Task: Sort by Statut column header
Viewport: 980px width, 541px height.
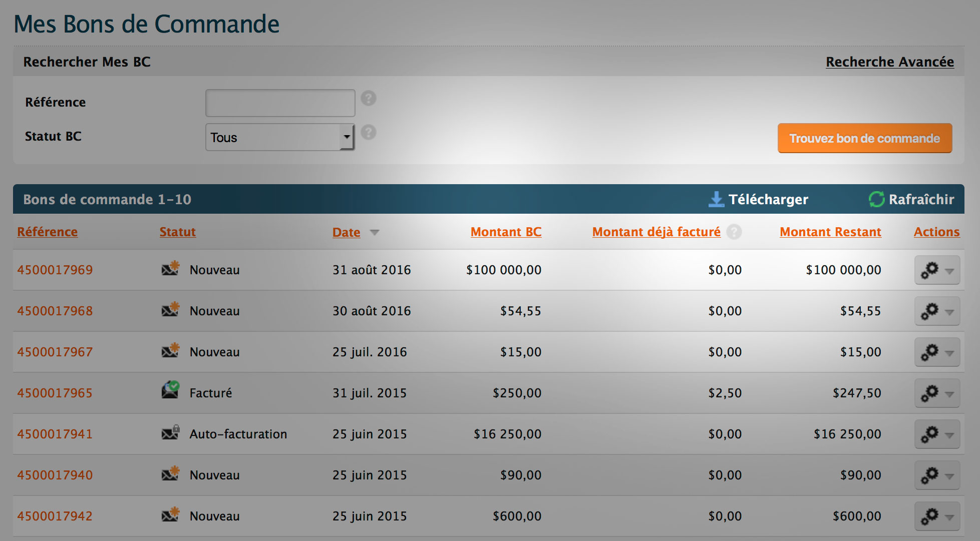Action: 178,232
